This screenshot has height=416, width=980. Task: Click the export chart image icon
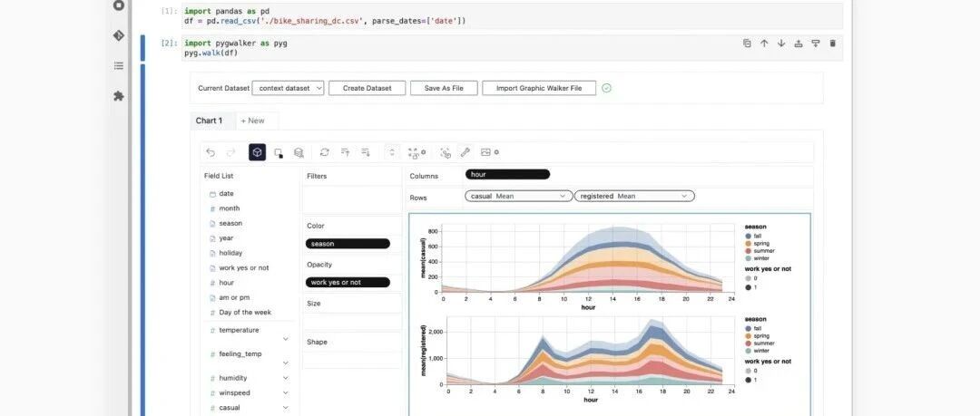point(485,152)
